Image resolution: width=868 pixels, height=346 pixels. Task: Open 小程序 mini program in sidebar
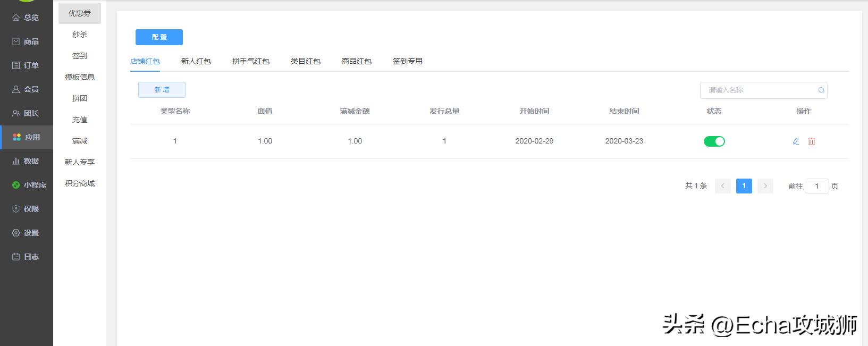29,185
